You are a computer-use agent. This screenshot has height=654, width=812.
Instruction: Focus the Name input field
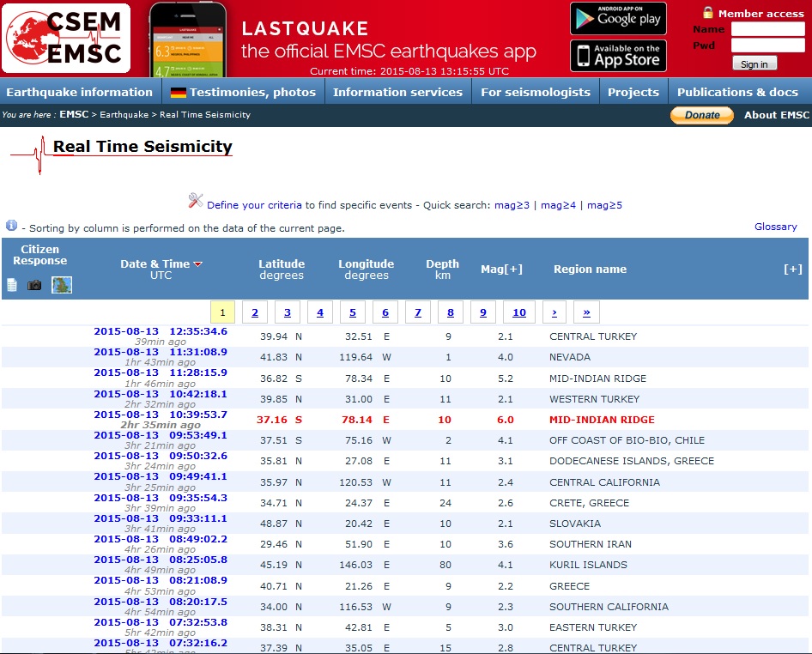768,29
